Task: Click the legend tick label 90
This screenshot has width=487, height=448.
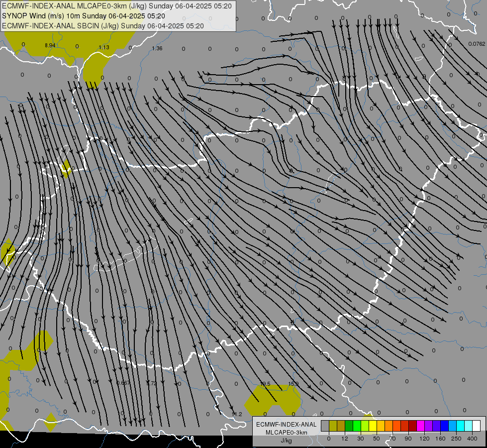Action: tap(408, 439)
